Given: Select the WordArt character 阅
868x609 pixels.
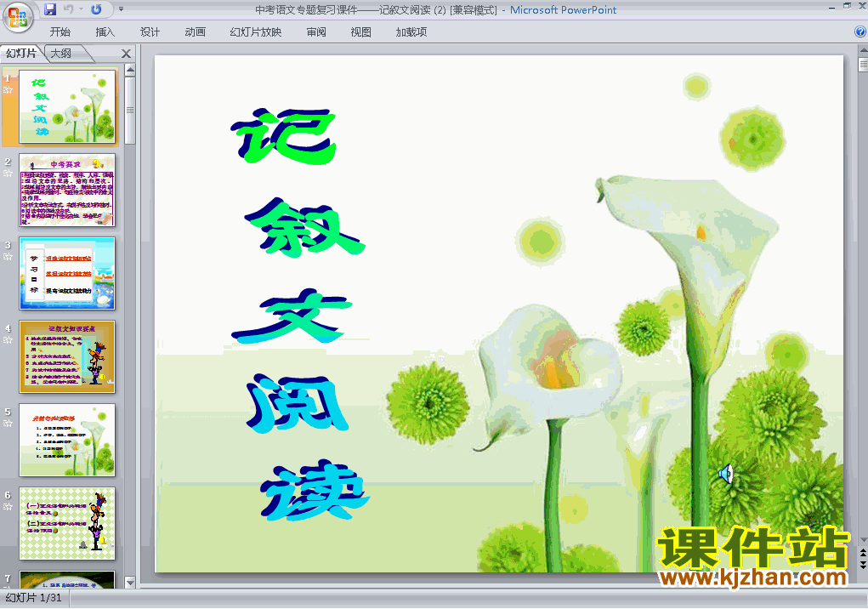Looking at the screenshot, I should pos(298,403).
